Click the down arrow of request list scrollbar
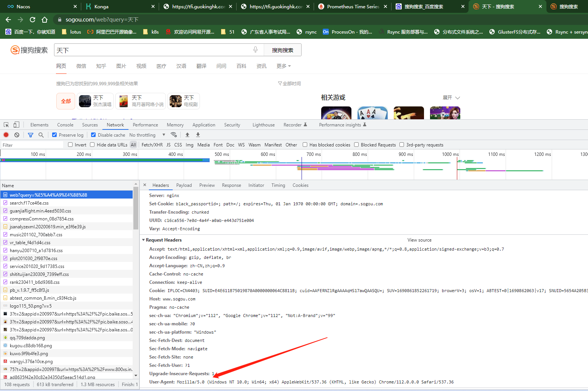588x391 pixels. click(x=136, y=376)
